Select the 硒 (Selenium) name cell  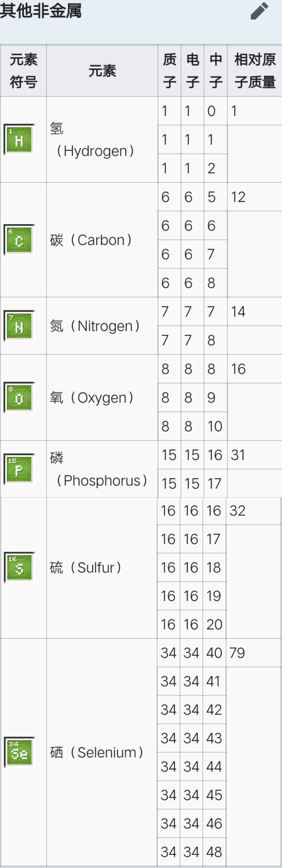pos(102,752)
